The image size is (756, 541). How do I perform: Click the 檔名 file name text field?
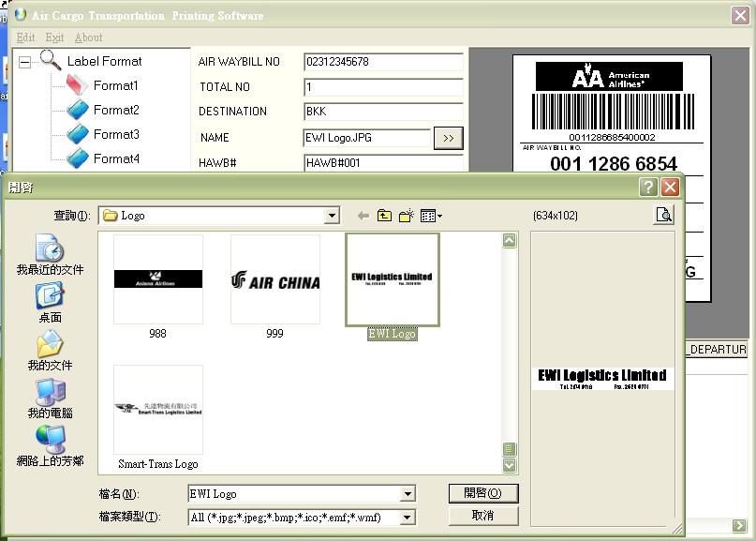click(295, 494)
